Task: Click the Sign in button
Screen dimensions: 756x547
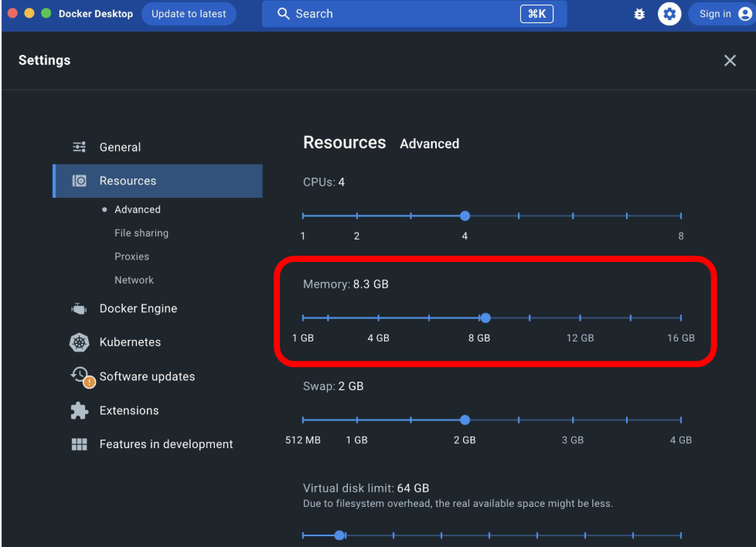Action: click(722, 14)
